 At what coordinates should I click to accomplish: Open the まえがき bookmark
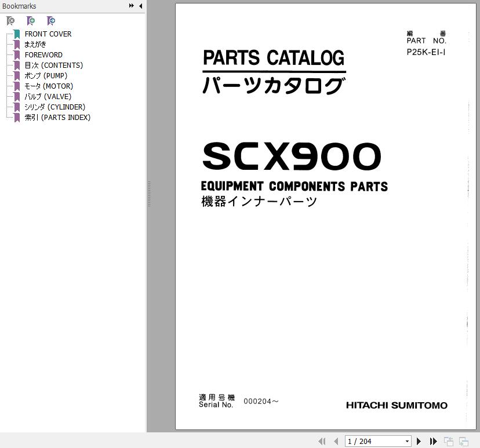click(35, 45)
